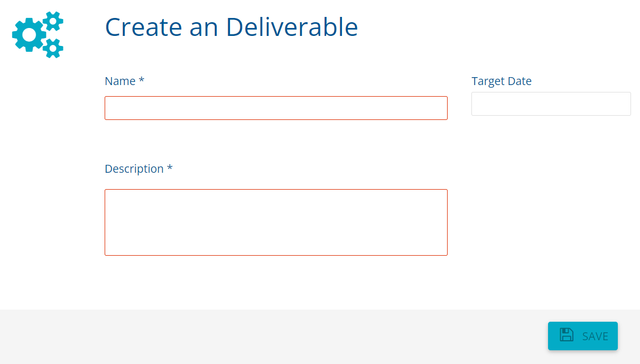This screenshot has width=640, height=364.
Task: Click the word 'Date' in Target Date label
Action: coord(519,81)
